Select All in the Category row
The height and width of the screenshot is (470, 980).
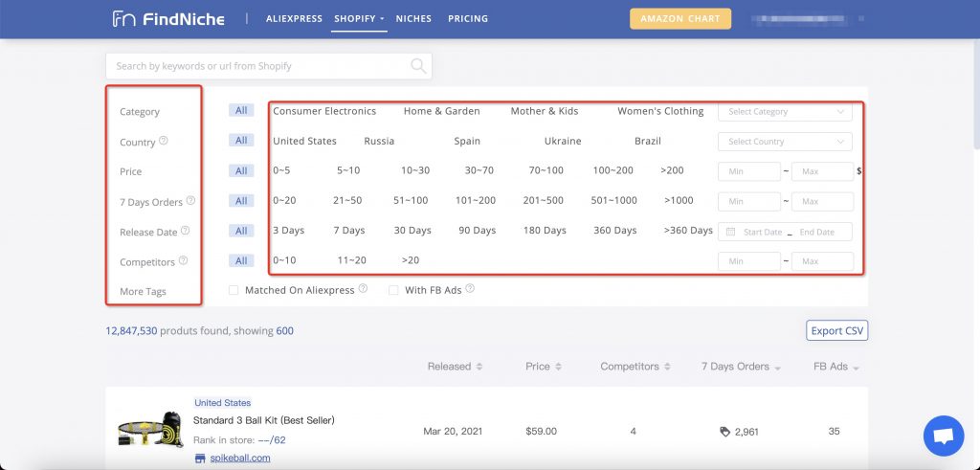(241, 111)
